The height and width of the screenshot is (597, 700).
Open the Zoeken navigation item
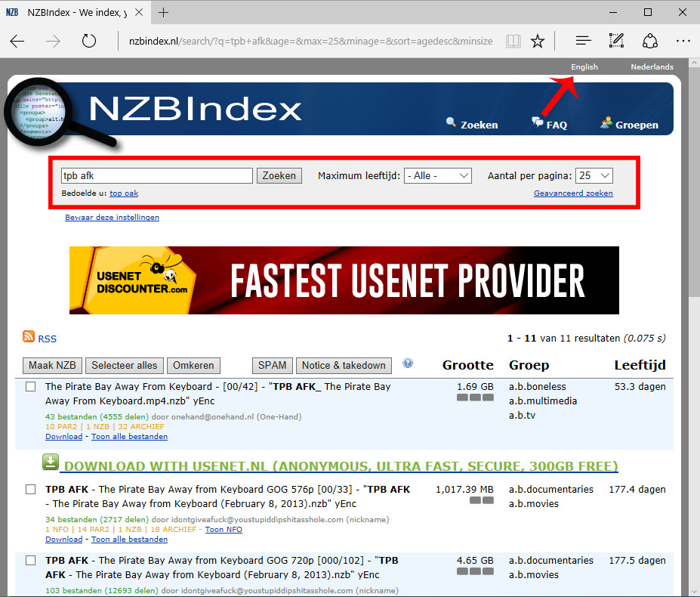(x=471, y=124)
